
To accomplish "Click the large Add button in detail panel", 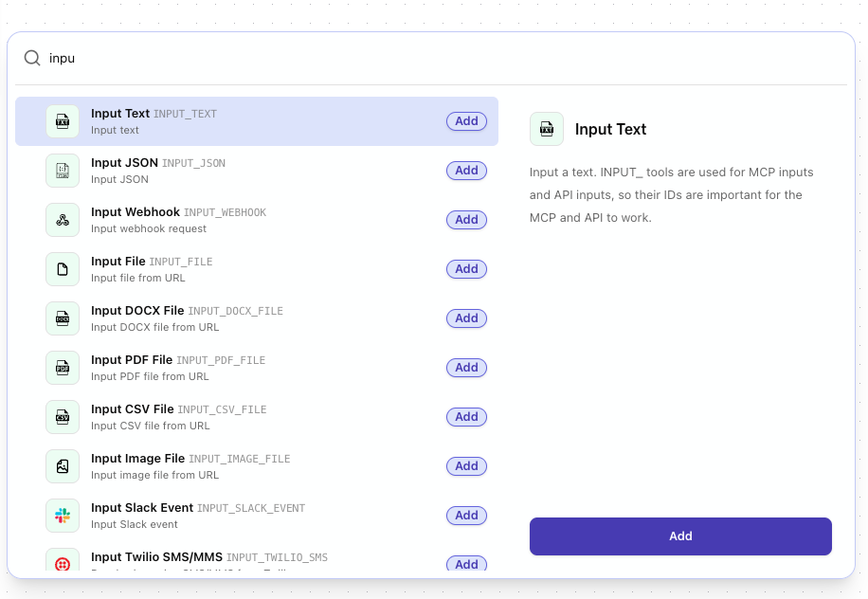I will (680, 535).
